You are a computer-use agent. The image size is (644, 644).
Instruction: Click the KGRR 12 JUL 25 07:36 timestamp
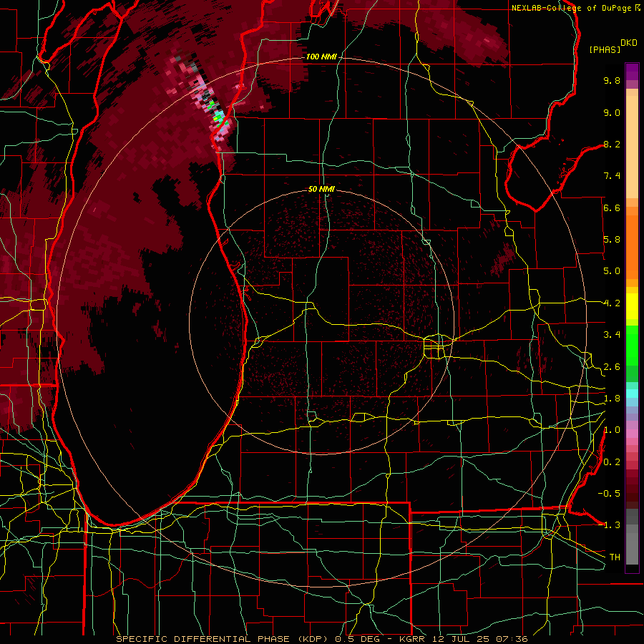click(464, 639)
